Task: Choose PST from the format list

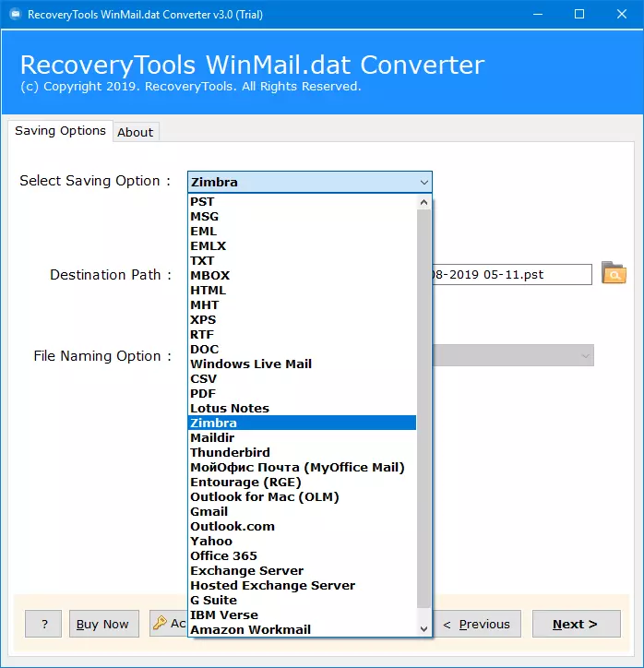Action: coord(202,201)
